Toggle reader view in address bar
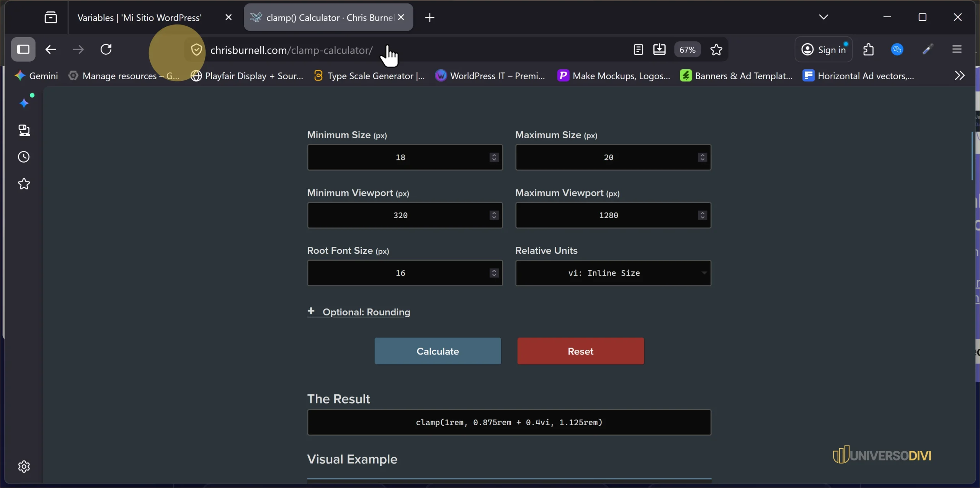Screen dimensions: 980x488 pos(638,49)
